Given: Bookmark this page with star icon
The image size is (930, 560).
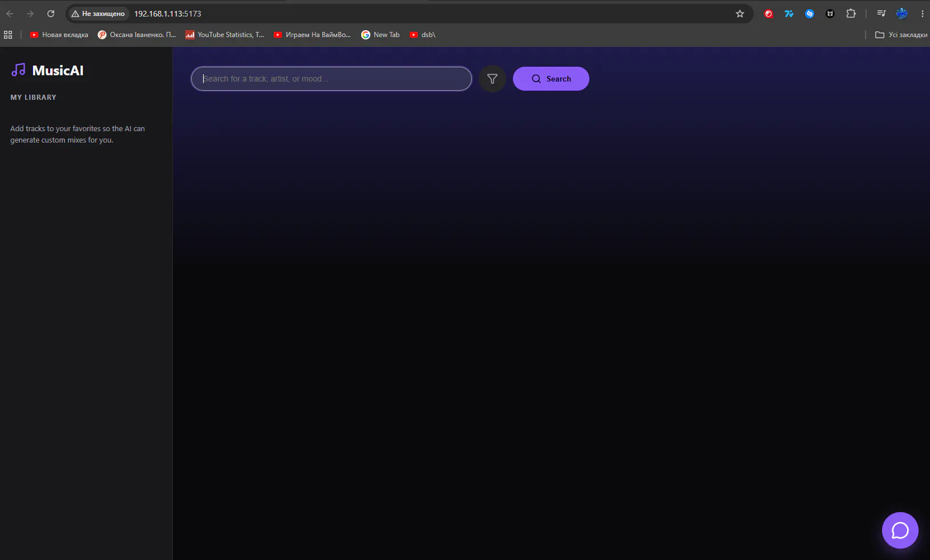Looking at the screenshot, I should coord(740,14).
